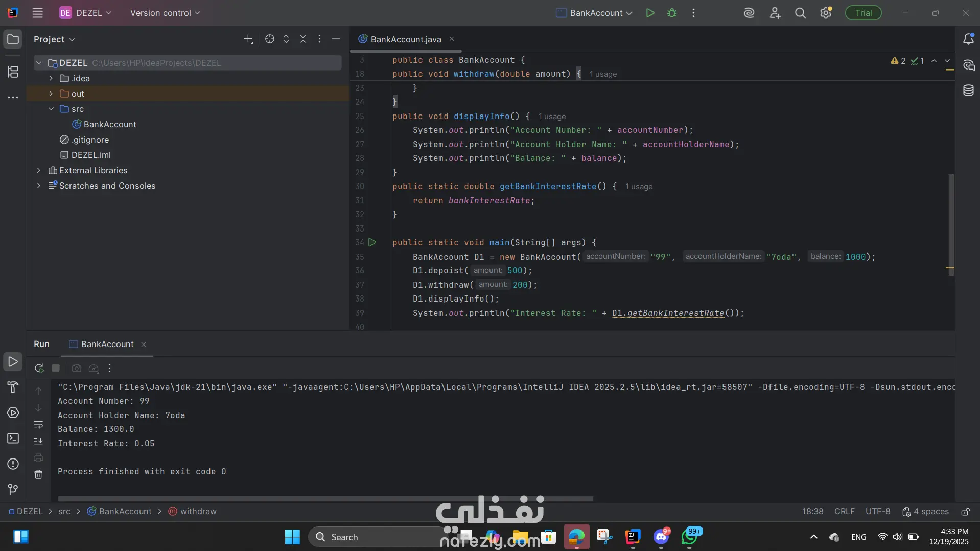The height and width of the screenshot is (551, 980).
Task: Open the Windows Start menu
Action: click(x=292, y=537)
